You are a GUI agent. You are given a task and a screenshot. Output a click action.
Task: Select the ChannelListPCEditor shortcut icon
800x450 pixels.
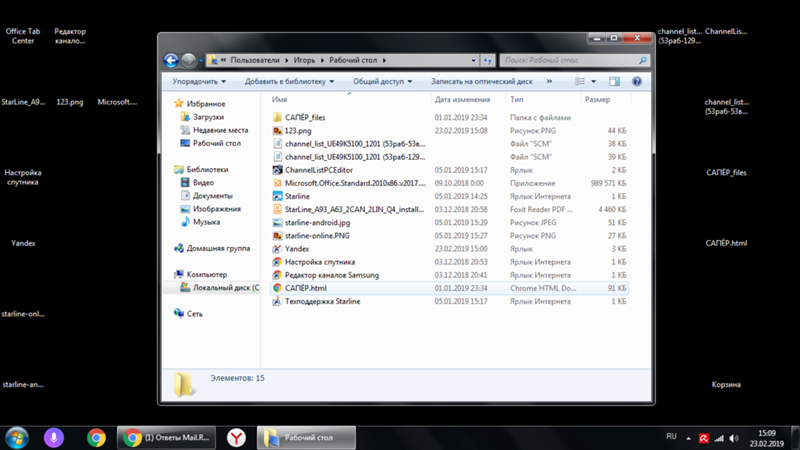coord(277,170)
